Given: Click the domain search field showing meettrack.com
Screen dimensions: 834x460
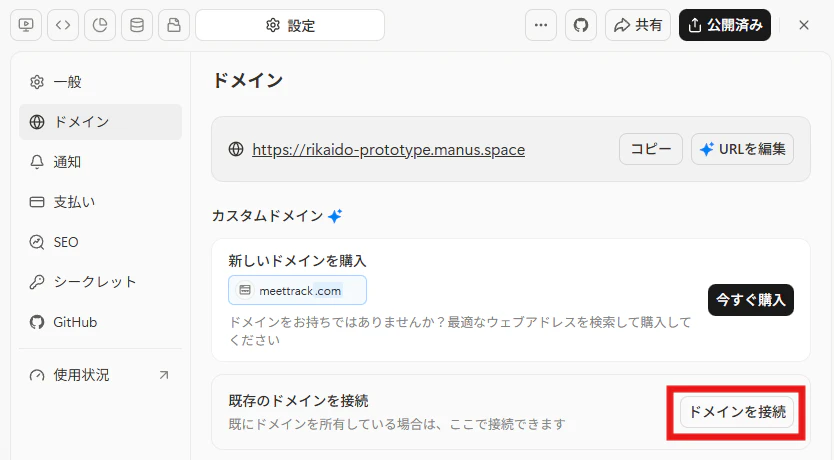Looking at the screenshot, I should (297, 290).
